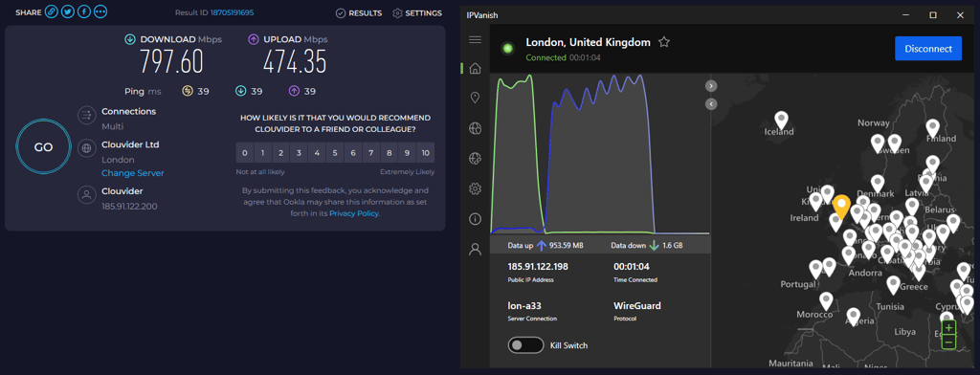The image size is (980, 375).
Task: Select the yellow London map pin
Action: point(842,207)
